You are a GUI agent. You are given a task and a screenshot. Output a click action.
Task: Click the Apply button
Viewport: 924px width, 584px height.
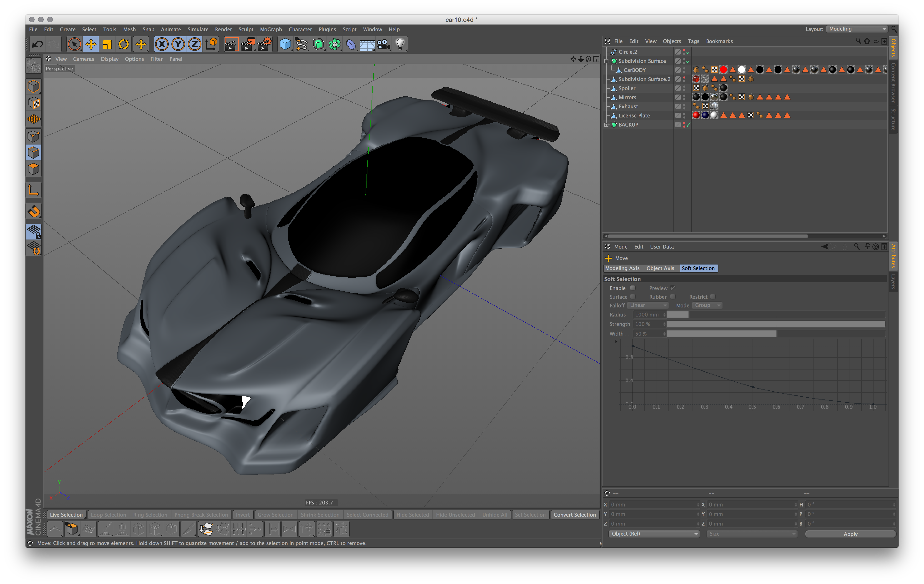(850, 534)
